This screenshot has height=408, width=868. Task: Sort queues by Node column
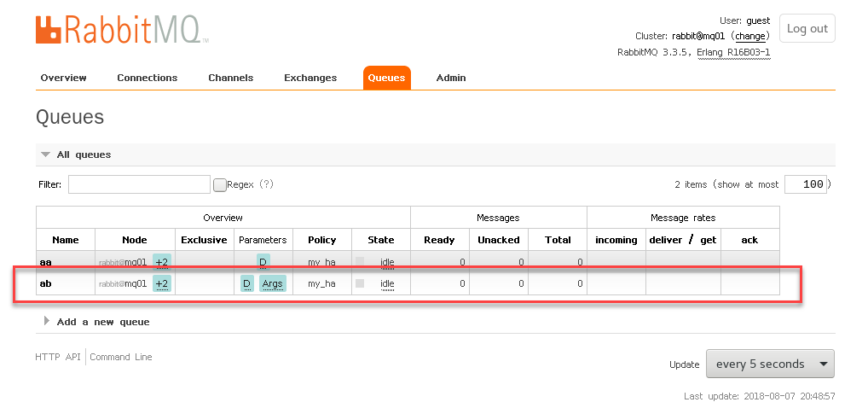click(x=135, y=240)
